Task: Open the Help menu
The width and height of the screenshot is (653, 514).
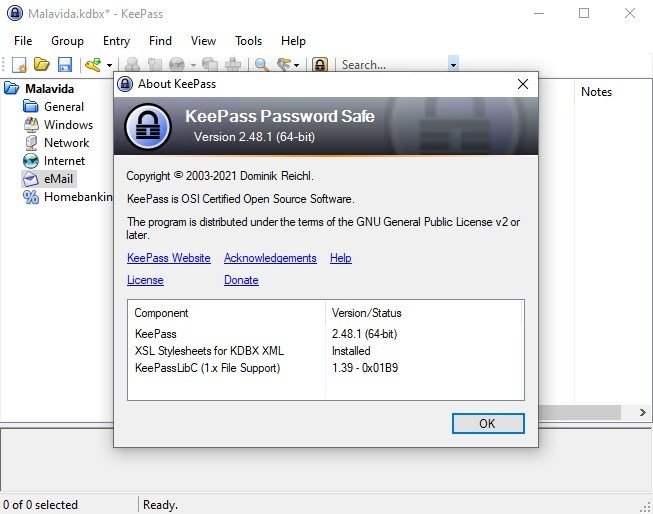Action: pos(293,41)
